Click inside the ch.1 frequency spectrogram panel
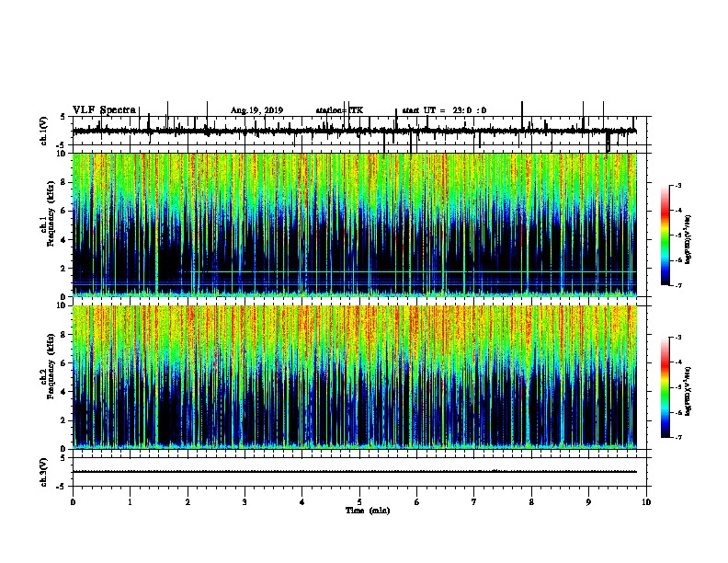The image size is (728, 563). (355, 224)
